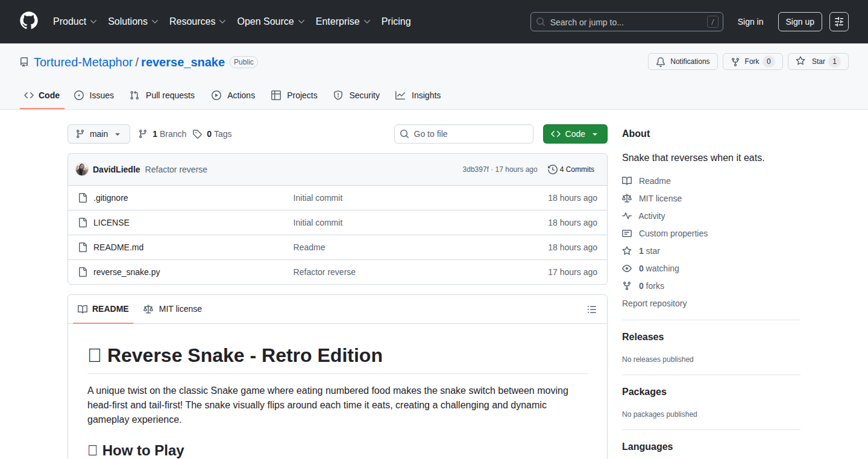Screen dimensions: 868x459
Task: Click the clock icon beside 4 Commits
Action: click(x=552, y=169)
